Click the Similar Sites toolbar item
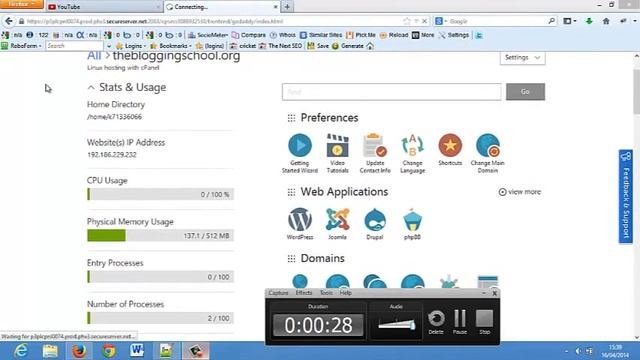Viewport: 640px width, 360px height. click(x=321, y=35)
